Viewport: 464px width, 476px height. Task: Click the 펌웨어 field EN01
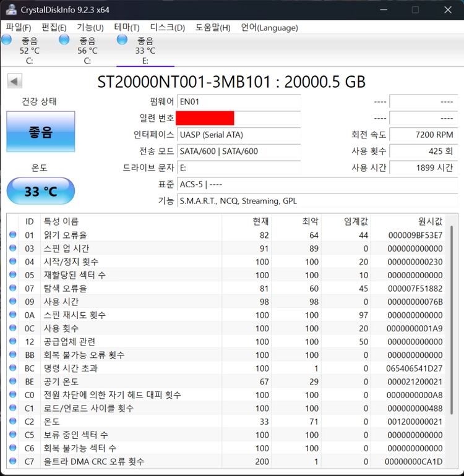click(239, 101)
